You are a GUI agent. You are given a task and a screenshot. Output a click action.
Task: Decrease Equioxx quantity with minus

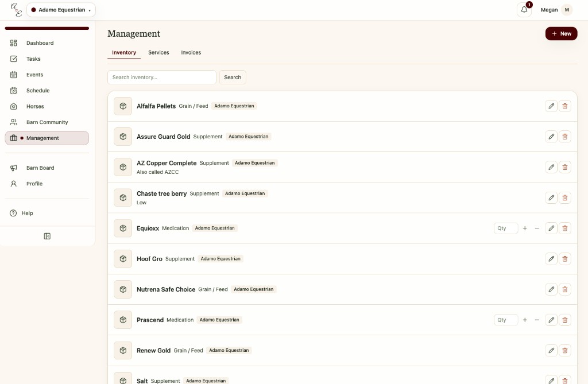537,228
